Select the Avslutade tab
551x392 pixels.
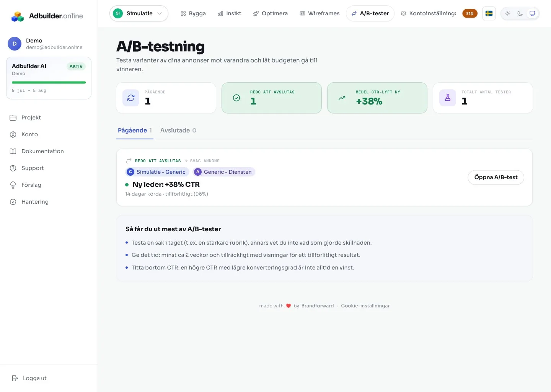[x=178, y=131]
